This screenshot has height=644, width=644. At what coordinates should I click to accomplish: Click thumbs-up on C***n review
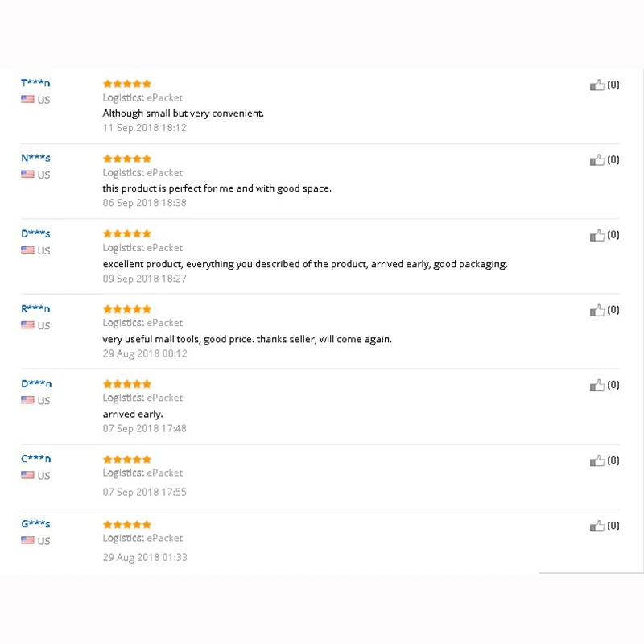pos(597,460)
